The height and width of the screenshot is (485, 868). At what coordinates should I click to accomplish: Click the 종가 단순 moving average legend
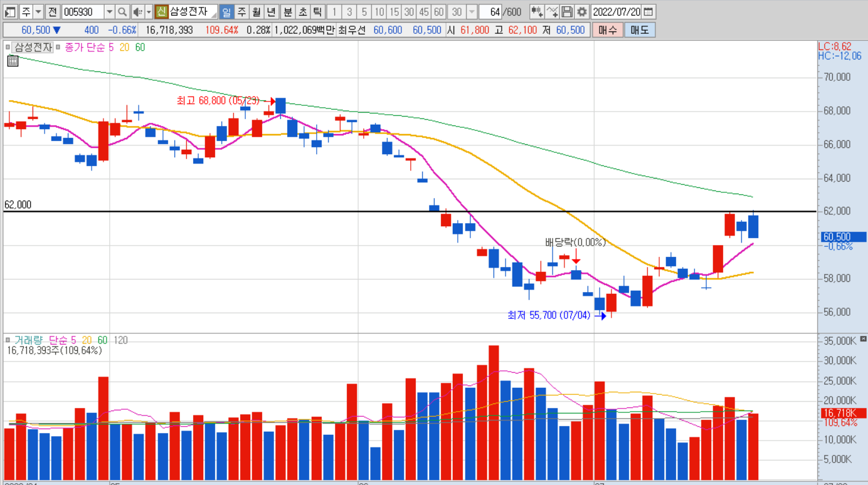[85, 47]
